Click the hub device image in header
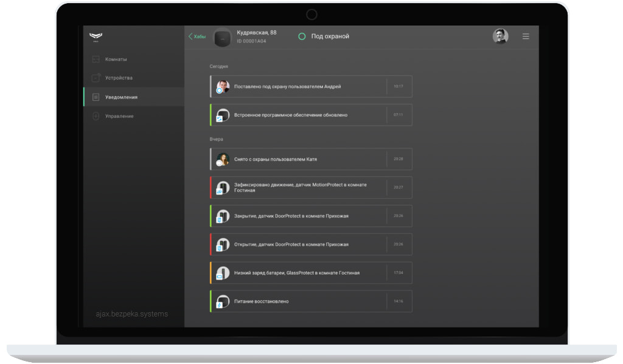This screenshot has width=623, height=364. click(x=223, y=38)
